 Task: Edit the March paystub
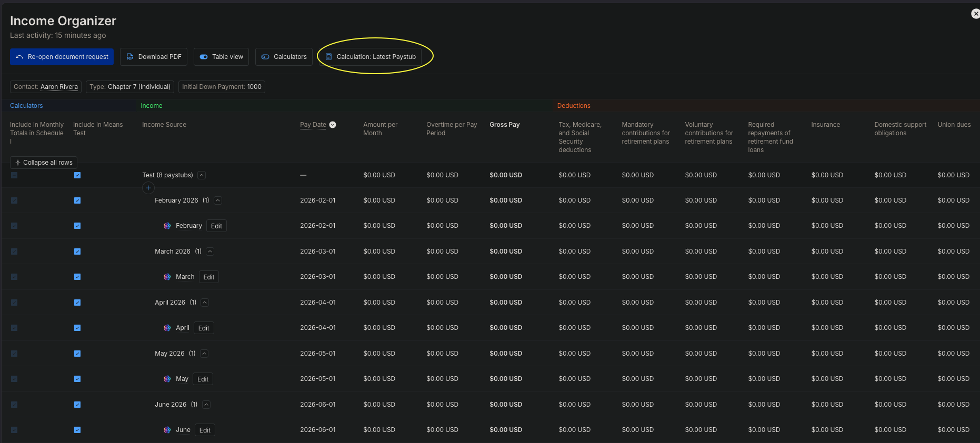(209, 277)
